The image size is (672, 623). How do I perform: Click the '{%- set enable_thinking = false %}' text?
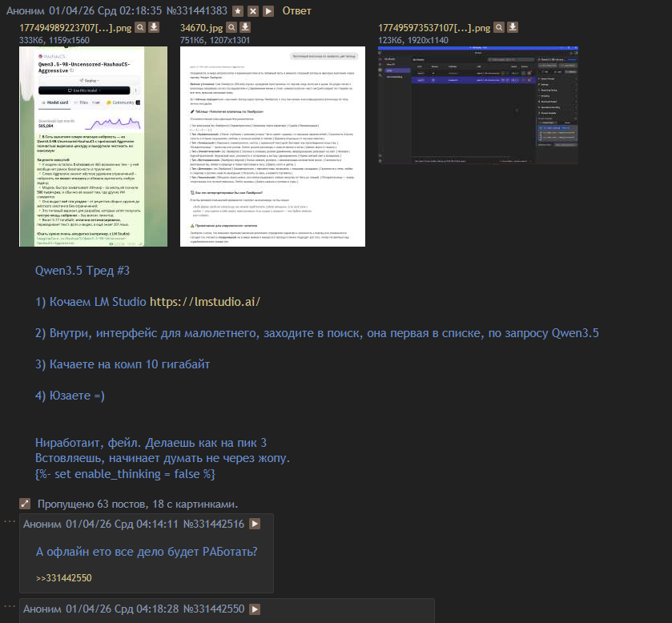pyautogui.click(x=125, y=474)
